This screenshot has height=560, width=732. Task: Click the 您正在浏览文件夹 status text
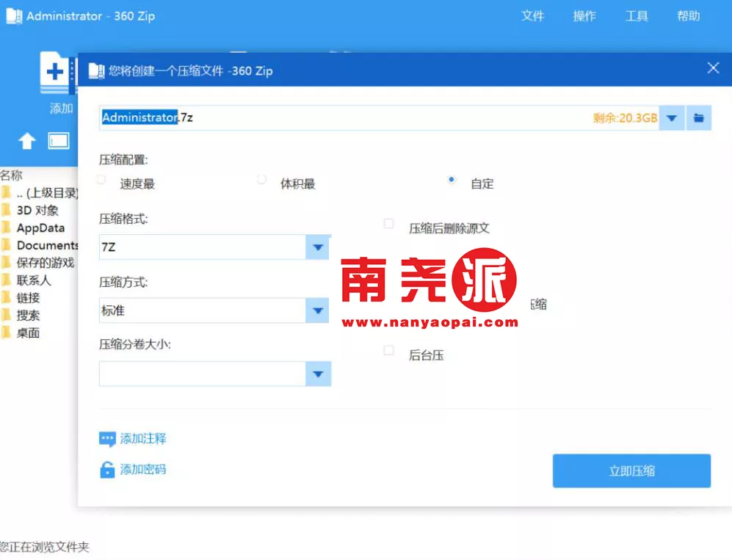tap(44, 547)
